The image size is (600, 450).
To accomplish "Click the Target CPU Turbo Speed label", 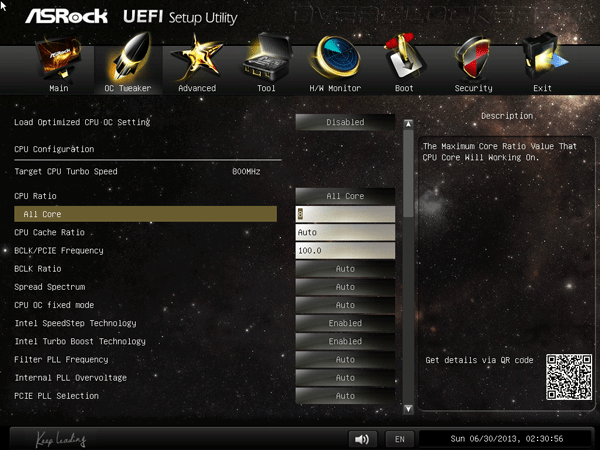I will coord(66,171).
